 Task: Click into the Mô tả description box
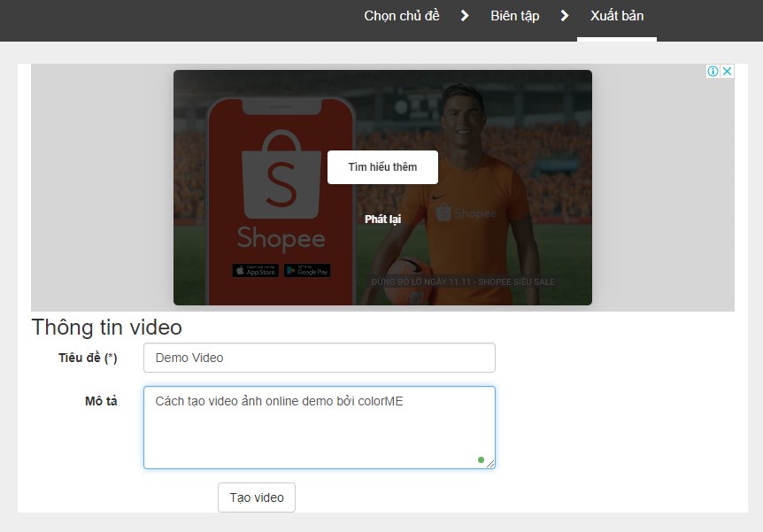(x=320, y=428)
